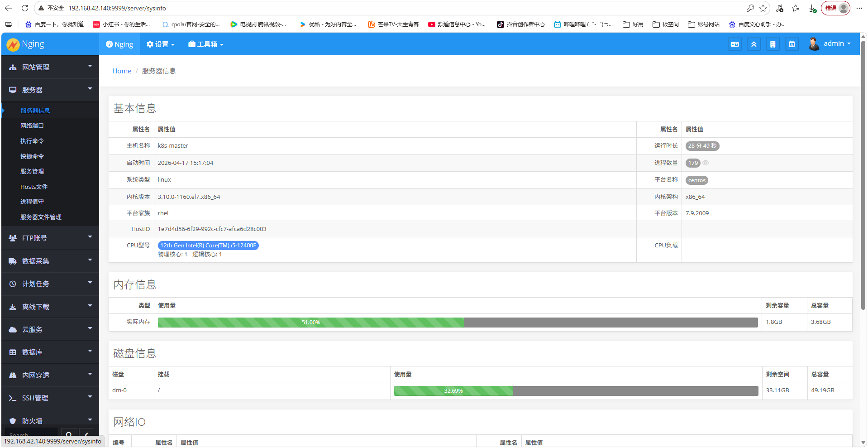
Task: Click the admin user avatar
Action: point(814,44)
